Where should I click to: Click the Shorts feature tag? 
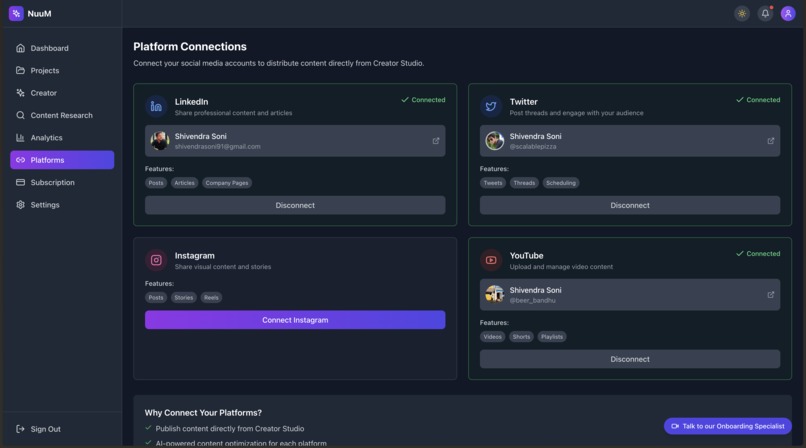point(521,337)
